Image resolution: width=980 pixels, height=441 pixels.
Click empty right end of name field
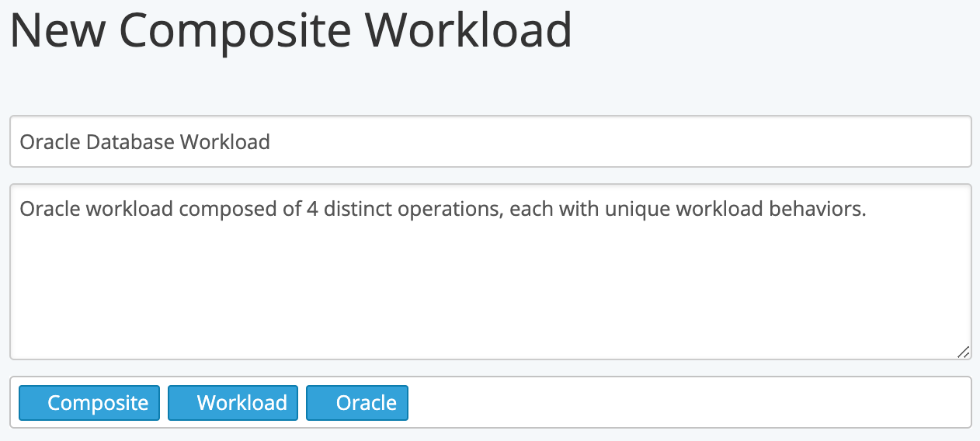tap(621, 141)
